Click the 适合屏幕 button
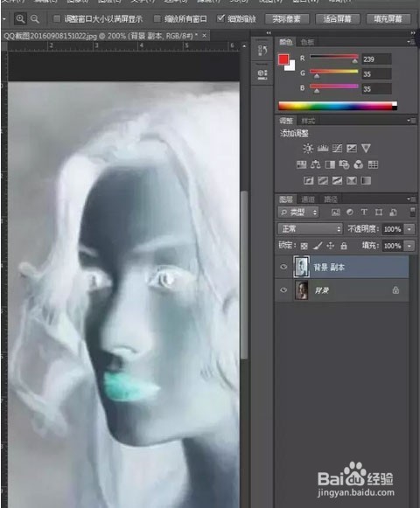Image resolution: width=420 pixels, height=508 pixels. 338,19
